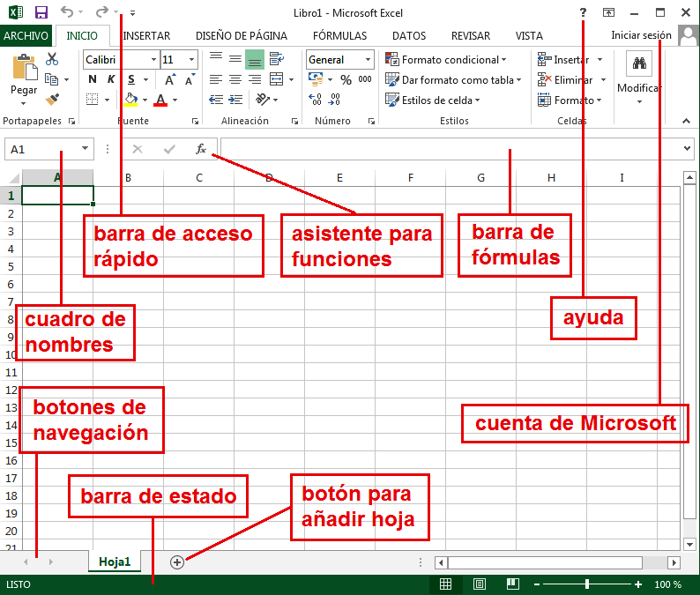The image size is (700, 595).
Task: Merge and center cells
Action: coord(276,79)
